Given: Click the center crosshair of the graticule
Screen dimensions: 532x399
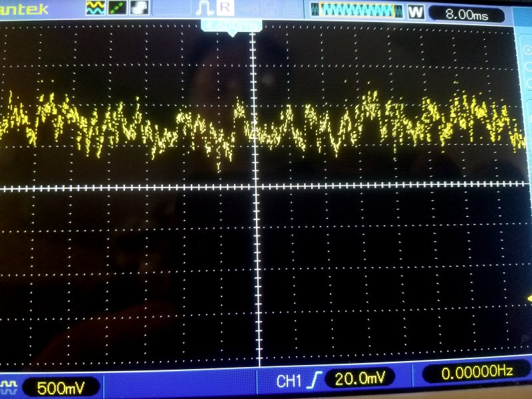Looking at the screenshot, I should [x=255, y=189].
